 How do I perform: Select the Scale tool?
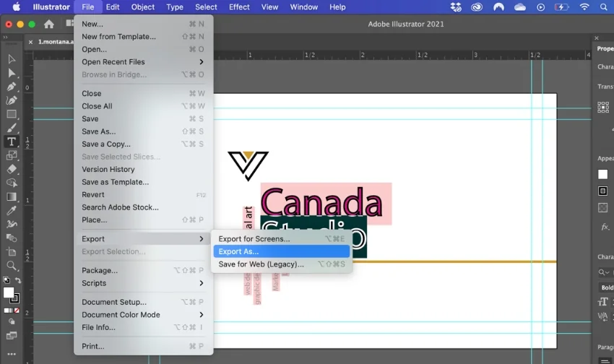tap(12, 155)
